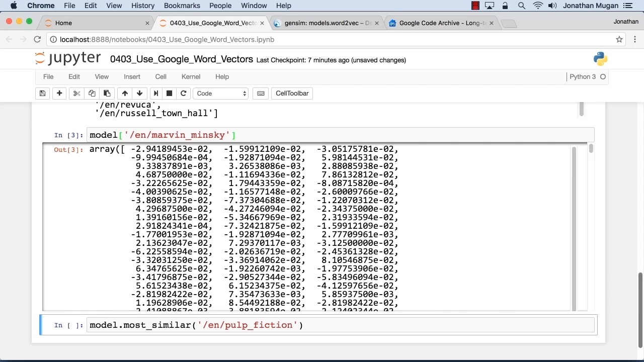This screenshot has height=362, width=644.
Task: Open notification center list icon
Action: pos(627,6)
